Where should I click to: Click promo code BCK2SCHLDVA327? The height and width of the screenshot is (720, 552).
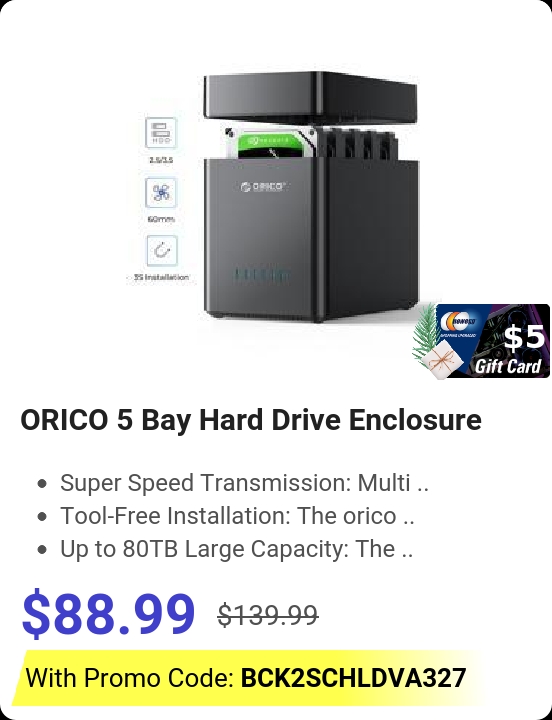coord(354,678)
